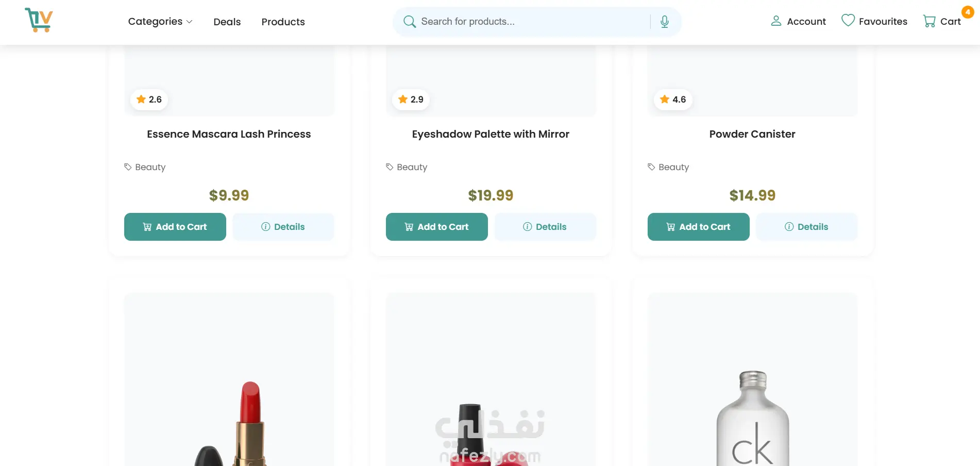
Task: Add Essence Mascara Lash Princess to cart
Action: pyautogui.click(x=175, y=227)
